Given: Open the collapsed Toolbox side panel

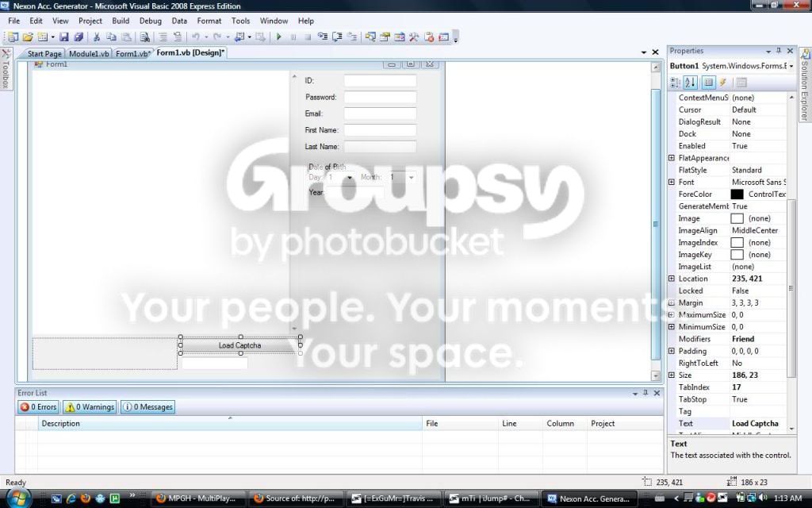Looking at the screenshot, I should click(x=6, y=69).
